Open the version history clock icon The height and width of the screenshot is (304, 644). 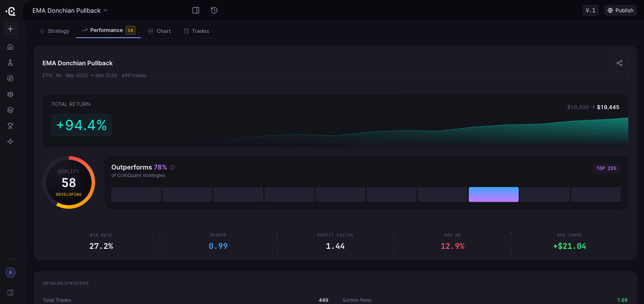(x=214, y=10)
